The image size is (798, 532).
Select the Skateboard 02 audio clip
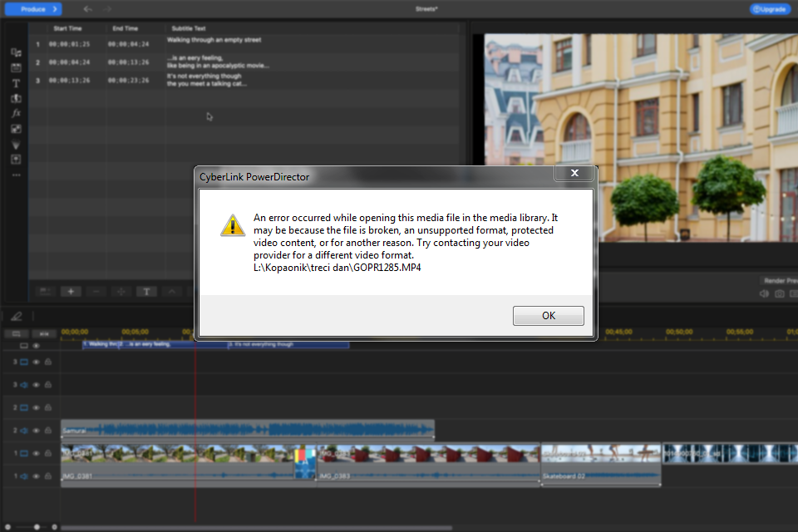(x=601, y=476)
